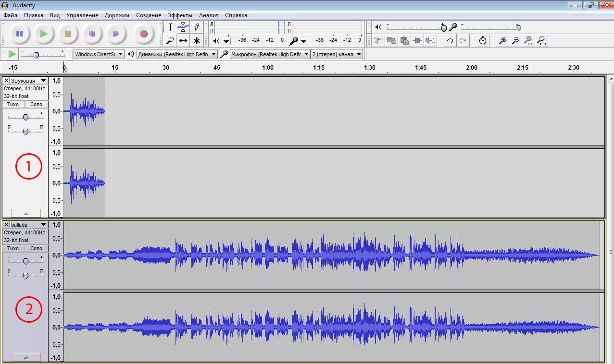This screenshot has height=364, width=614.
Task: Click the Zoom In icon
Action: tap(502, 41)
